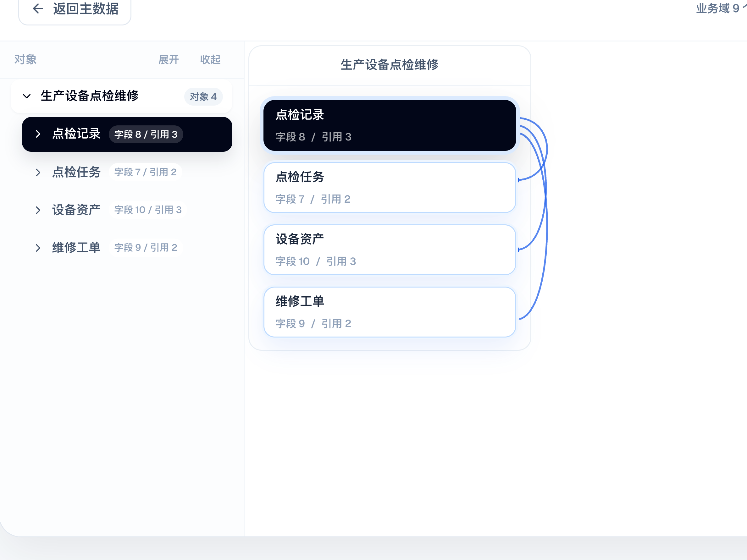Expand the 点检任务 tree chevron
747x560 pixels.
[x=38, y=172]
